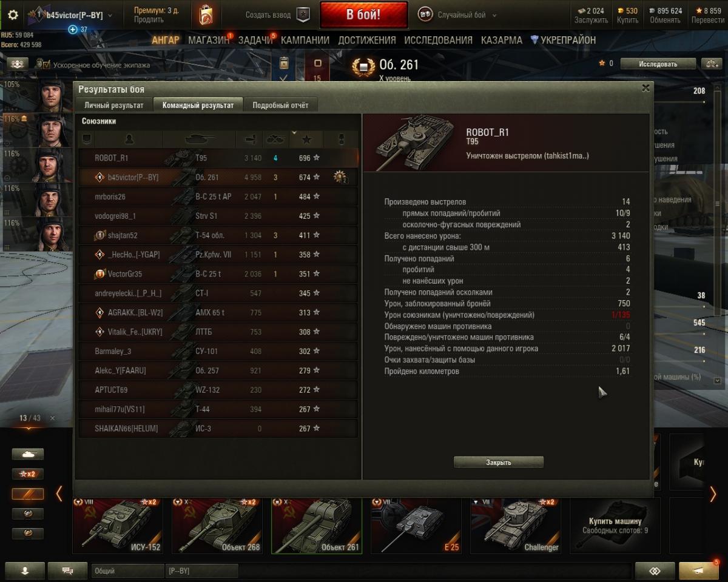This screenshot has height=582, width=728.
Task: Click the platoon shield icon
Action: click(x=303, y=15)
